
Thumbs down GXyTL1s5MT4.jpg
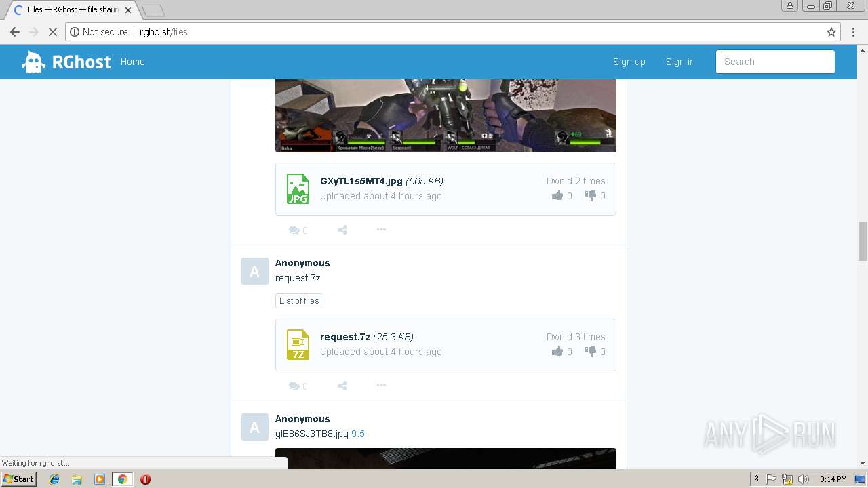[x=591, y=196]
